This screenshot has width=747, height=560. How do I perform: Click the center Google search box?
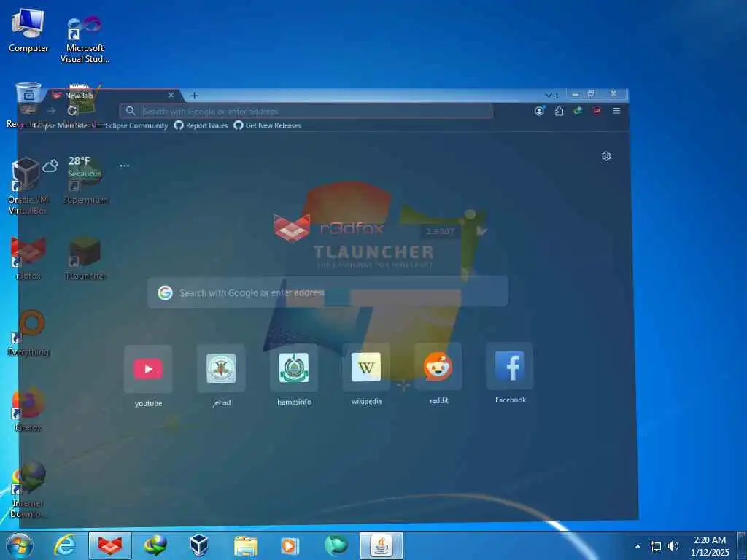328,292
